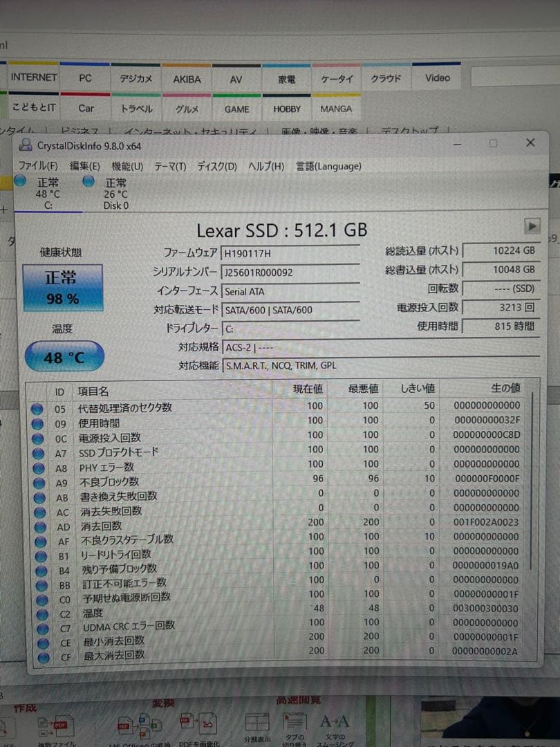Image resolution: width=560 pixels, height=747 pixels.
Task: Open the デジカメ category tab on the website
Action: coord(136,79)
